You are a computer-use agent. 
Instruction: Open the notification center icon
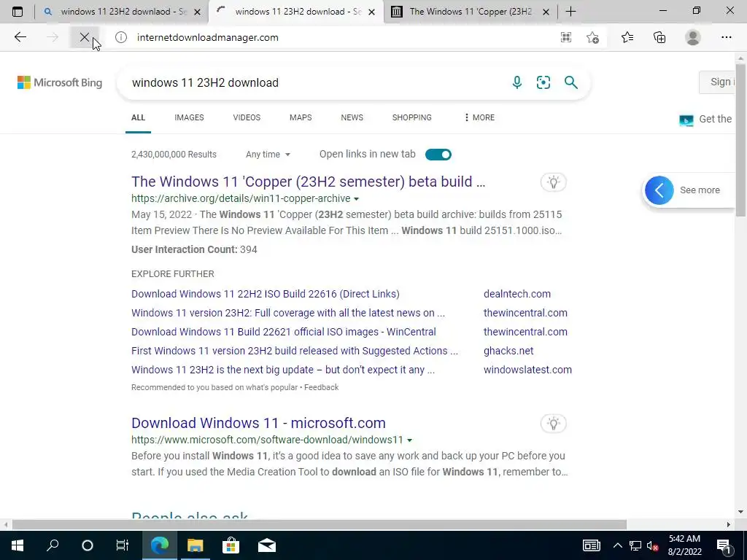coord(724,545)
